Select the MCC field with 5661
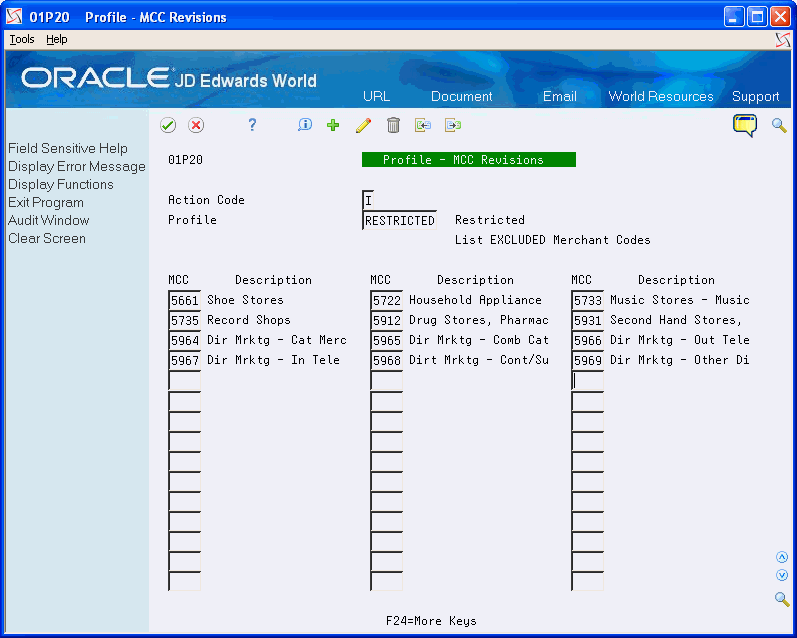797x638 pixels. (x=185, y=300)
